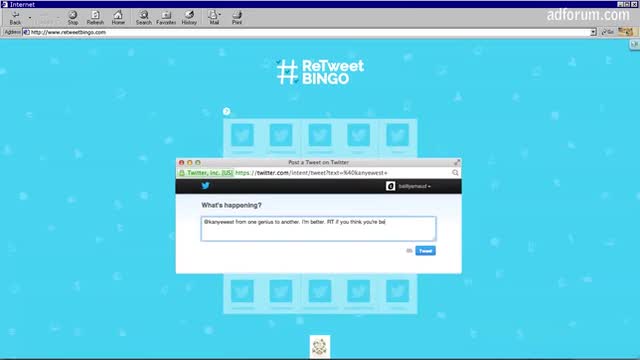Click the Mail toolbar icon
The image size is (640, 360).
(214, 18)
